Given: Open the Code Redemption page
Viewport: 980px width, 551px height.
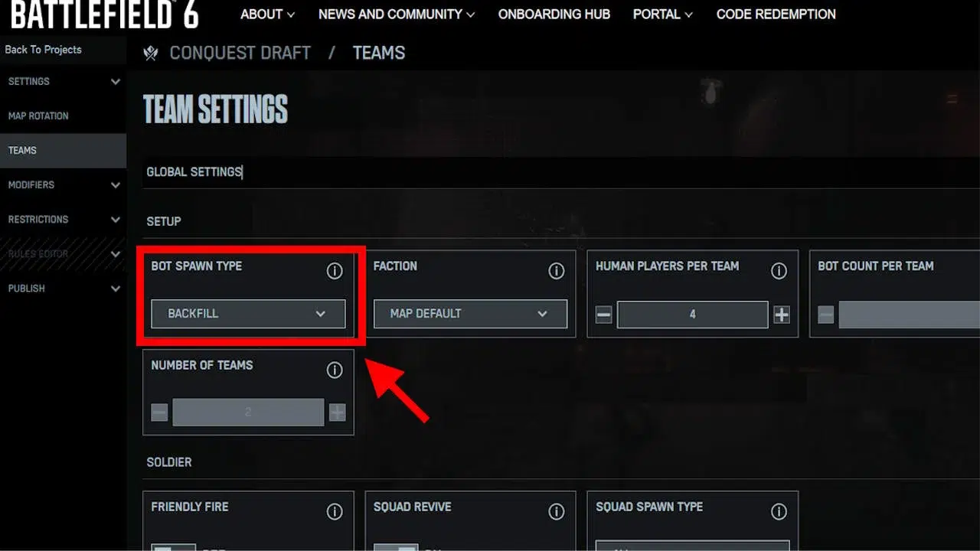Looking at the screenshot, I should [776, 15].
